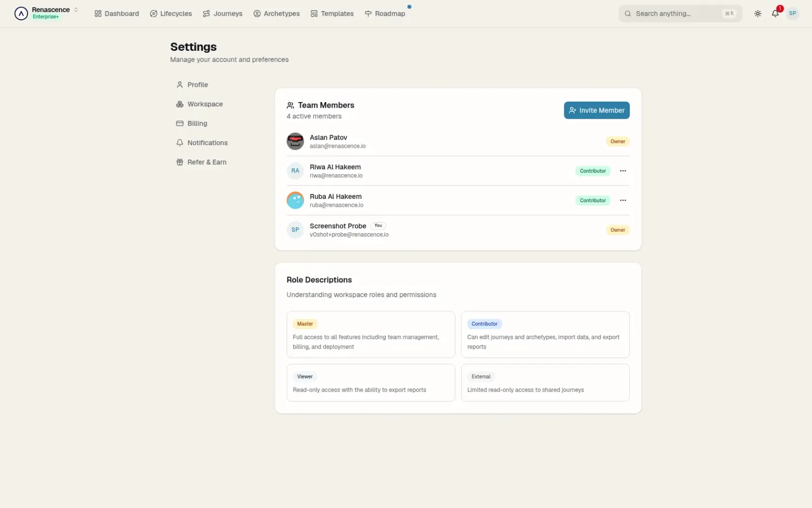Toggle the light/dark theme sun icon

coord(758,14)
